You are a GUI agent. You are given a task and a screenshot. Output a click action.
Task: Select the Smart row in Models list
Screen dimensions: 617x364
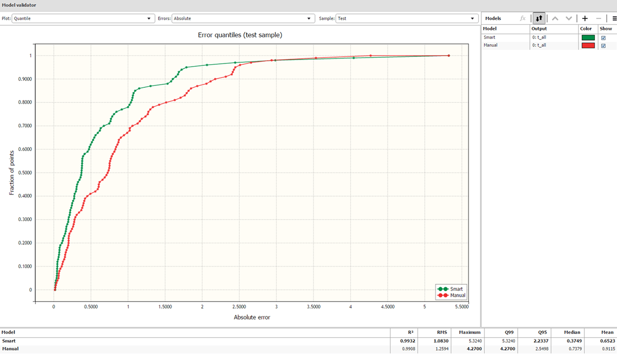coord(505,38)
